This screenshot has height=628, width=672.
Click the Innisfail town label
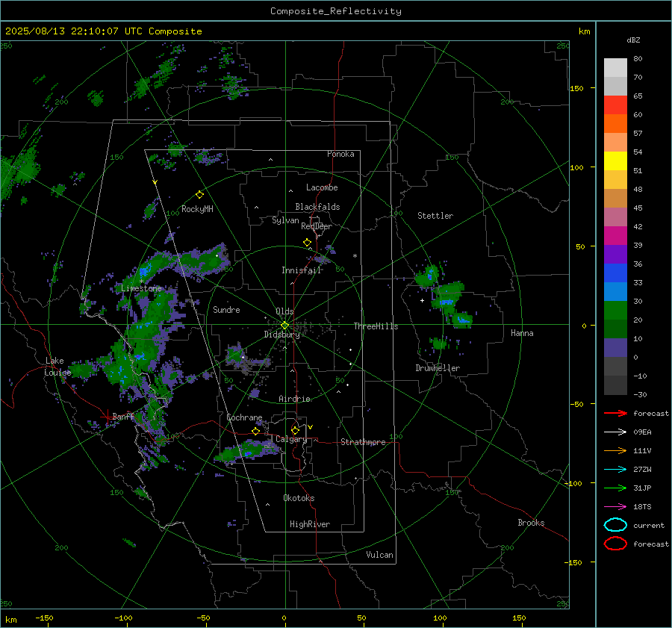302,270
